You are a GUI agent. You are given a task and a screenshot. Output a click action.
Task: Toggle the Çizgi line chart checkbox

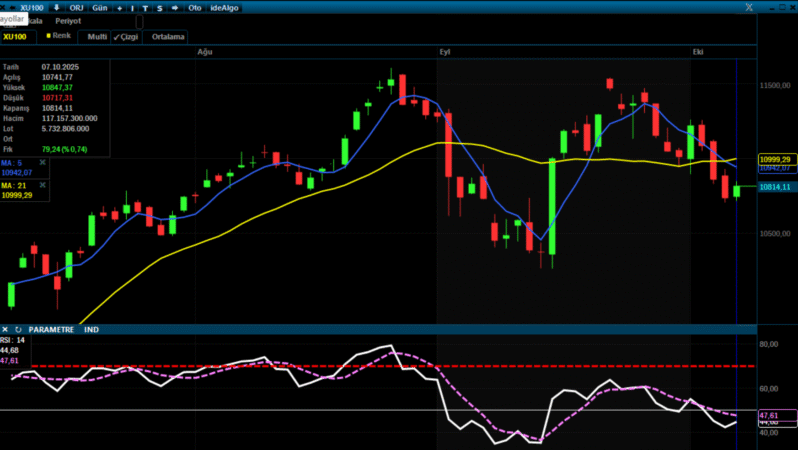pos(126,36)
